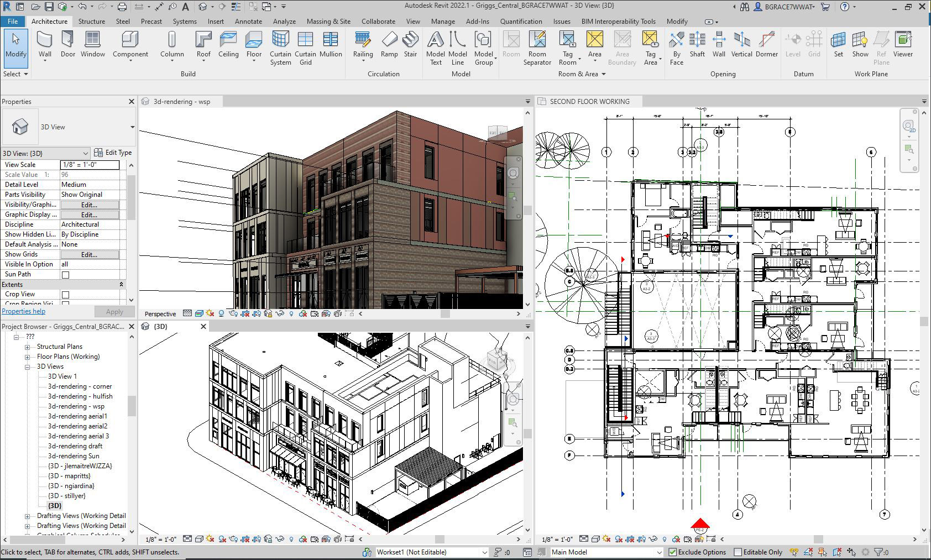Close the Properties palette
Screen dimensions: 931x560
click(132, 102)
